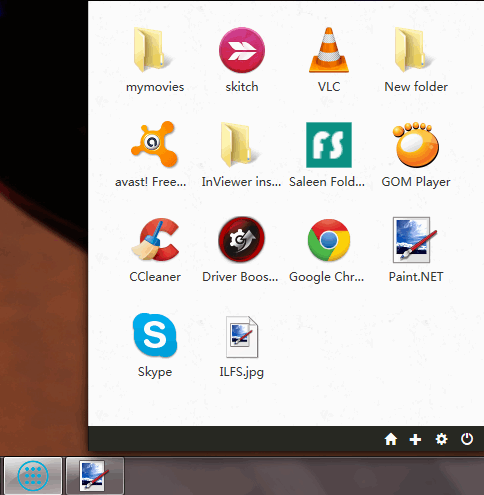Image resolution: width=484 pixels, height=495 pixels.
Task: Click the "mymovies" label text
Action: click(155, 87)
